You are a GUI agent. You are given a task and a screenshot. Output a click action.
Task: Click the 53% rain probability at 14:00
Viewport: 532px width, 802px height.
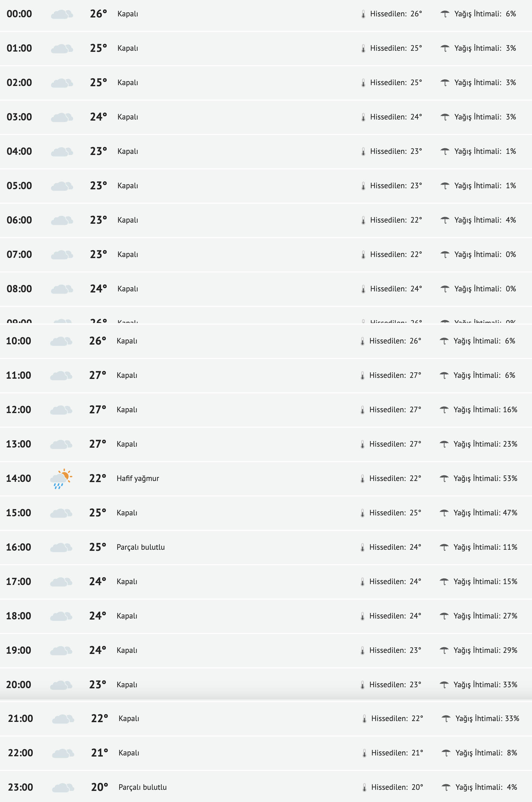(x=510, y=478)
